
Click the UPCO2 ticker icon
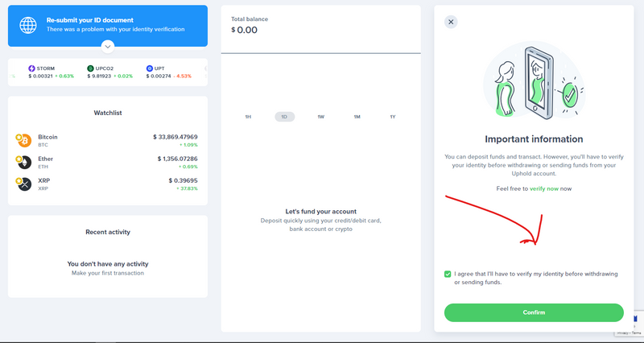click(90, 68)
